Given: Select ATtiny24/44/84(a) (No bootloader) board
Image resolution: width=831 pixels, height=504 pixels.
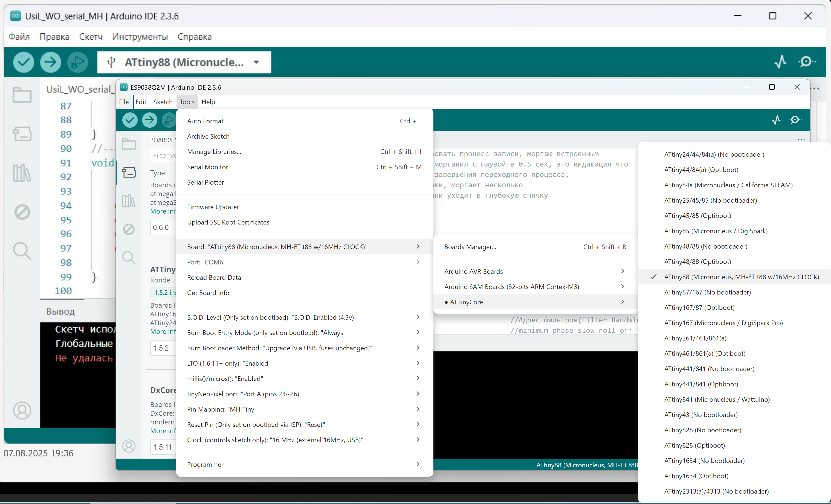Looking at the screenshot, I should [734, 155].
